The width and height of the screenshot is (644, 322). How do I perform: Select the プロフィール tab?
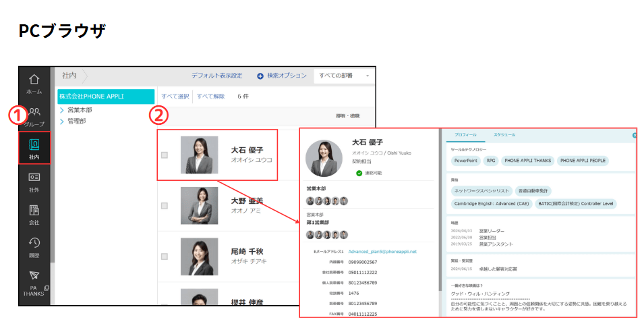click(x=465, y=135)
